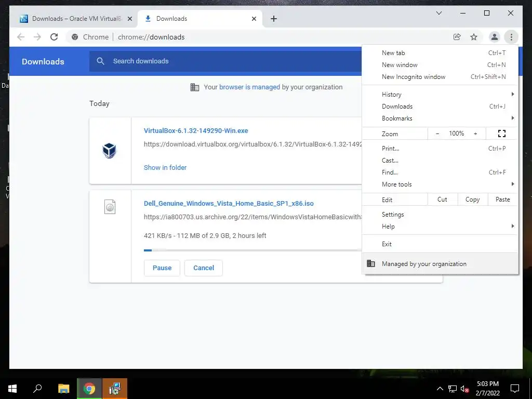Click the network tray icon
Screen dimensions: 532x399
[453, 389]
